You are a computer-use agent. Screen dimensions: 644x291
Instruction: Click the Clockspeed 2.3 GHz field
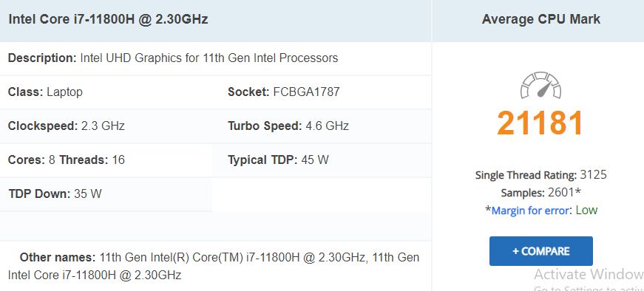point(66,126)
